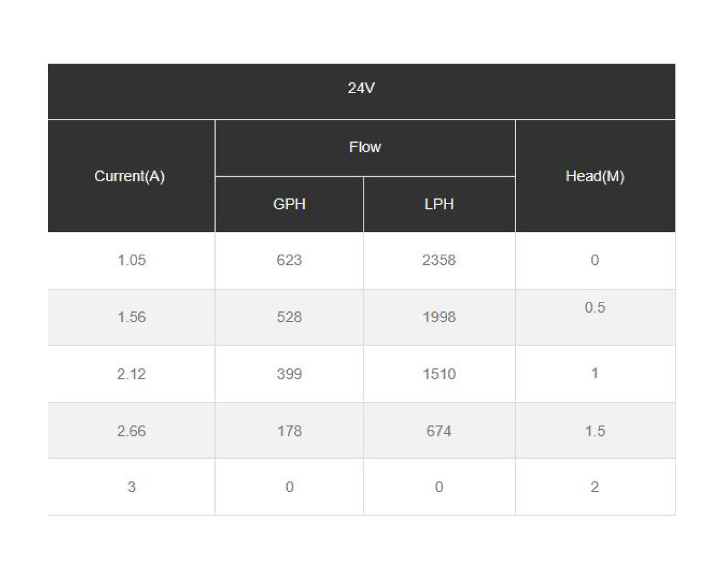Click the 2358 LPH value
This screenshot has height=582, width=728.
(x=439, y=261)
